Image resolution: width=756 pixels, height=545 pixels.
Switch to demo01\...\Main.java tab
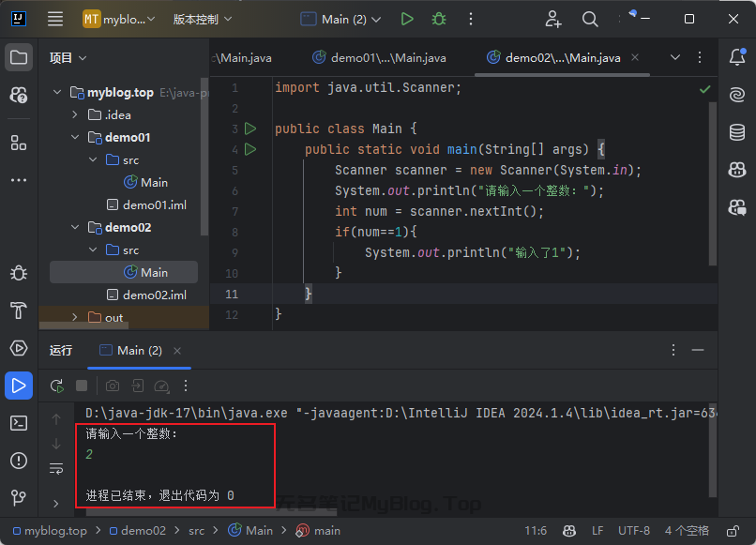379,58
